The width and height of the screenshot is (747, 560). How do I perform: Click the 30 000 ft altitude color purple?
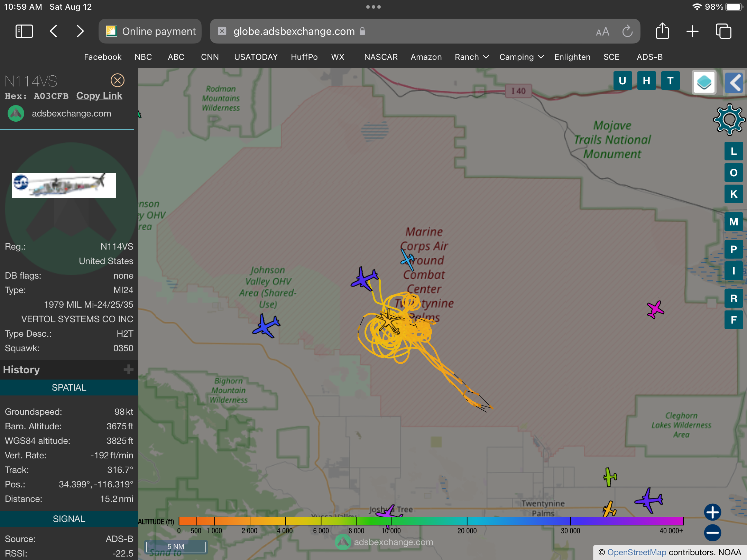tap(570, 521)
